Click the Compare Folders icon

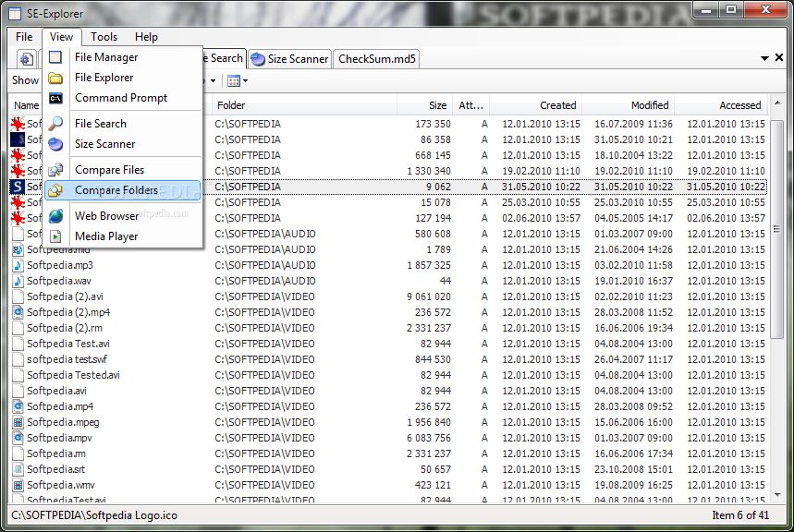click(x=55, y=190)
